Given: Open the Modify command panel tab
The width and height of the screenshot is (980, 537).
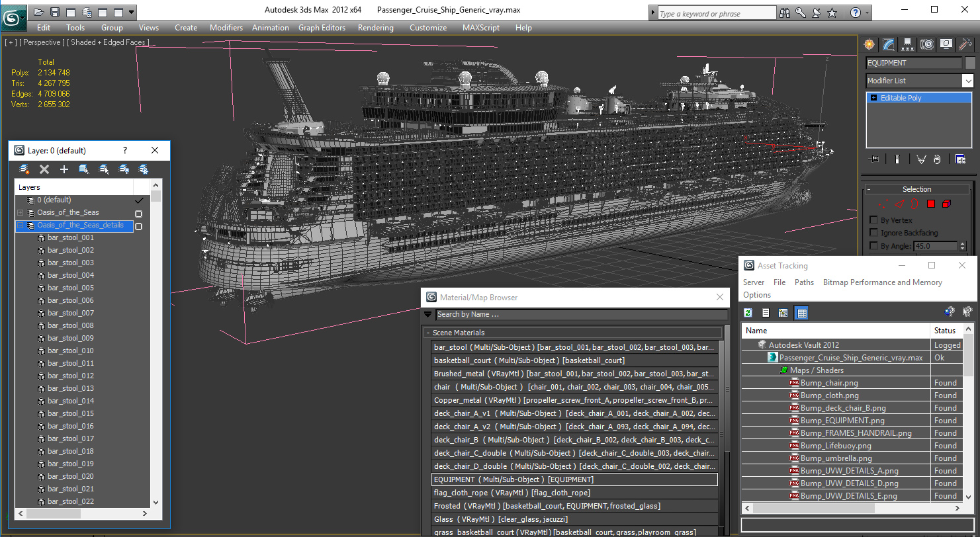Looking at the screenshot, I should pyautogui.click(x=888, y=44).
